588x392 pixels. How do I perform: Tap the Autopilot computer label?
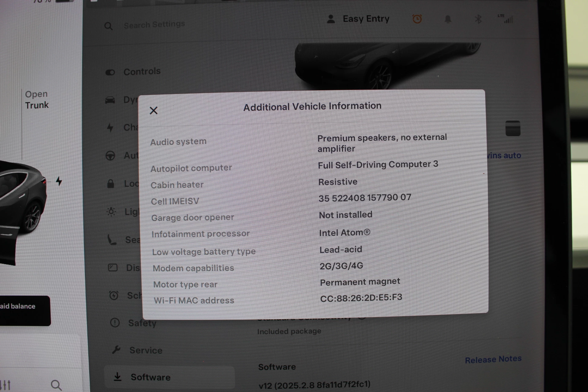tap(191, 168)
